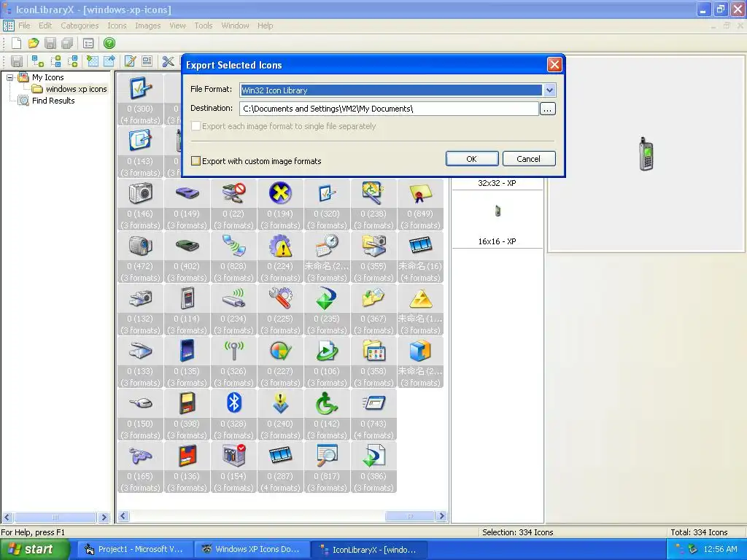Confirm export with the OK button

pyautogui.click(x=472, y=159)
